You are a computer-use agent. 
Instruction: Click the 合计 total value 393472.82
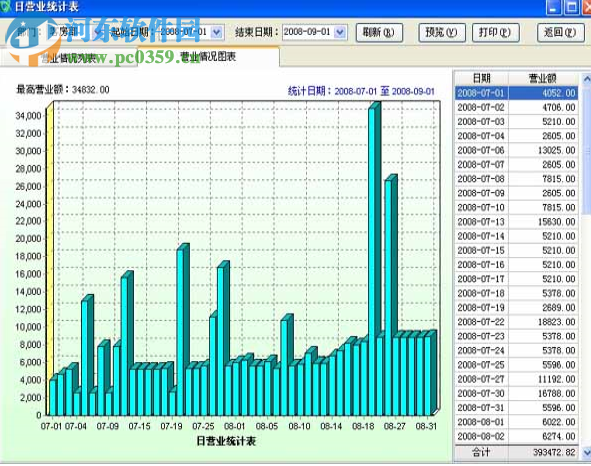click(543, 452)
